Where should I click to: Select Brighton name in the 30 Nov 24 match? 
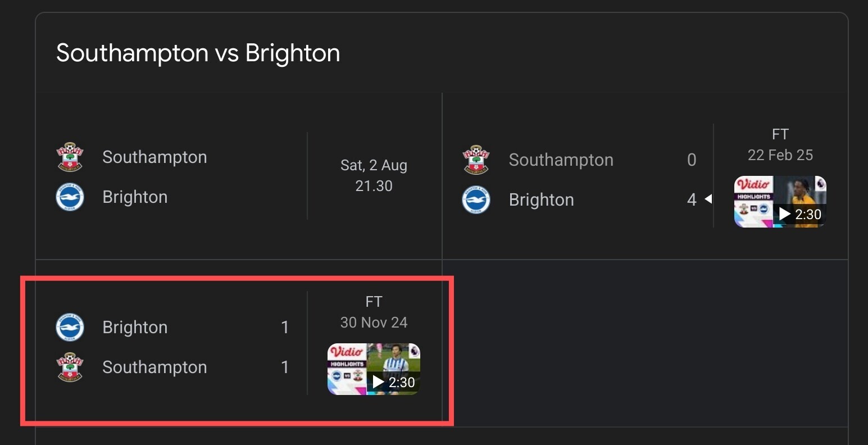click(135, 328)
